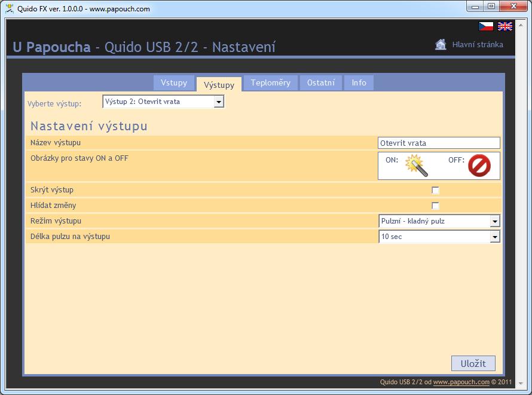The height and width of the screenshot is (395, 532).
Task: Click the home icon beside Hlavní stránka
Action: coord(441,44)
